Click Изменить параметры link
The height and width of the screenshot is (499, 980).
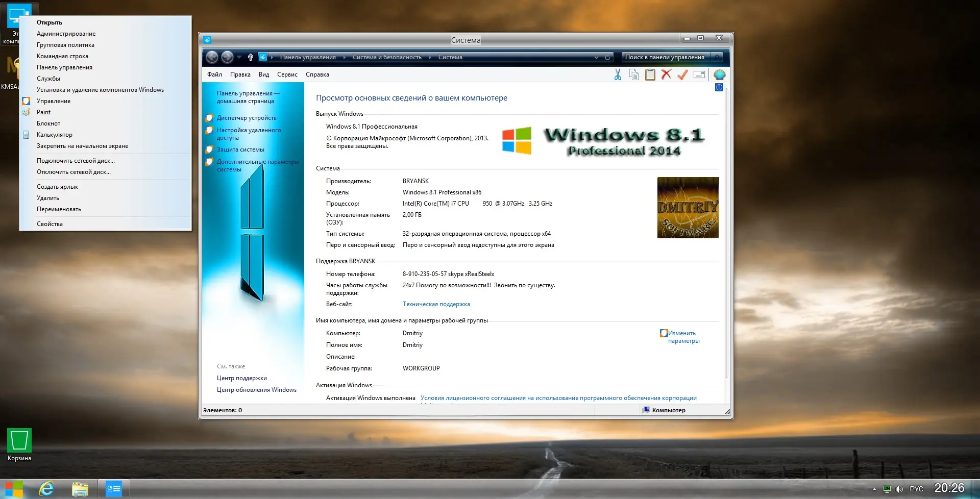pyautogui.click(x=683, y=337)
